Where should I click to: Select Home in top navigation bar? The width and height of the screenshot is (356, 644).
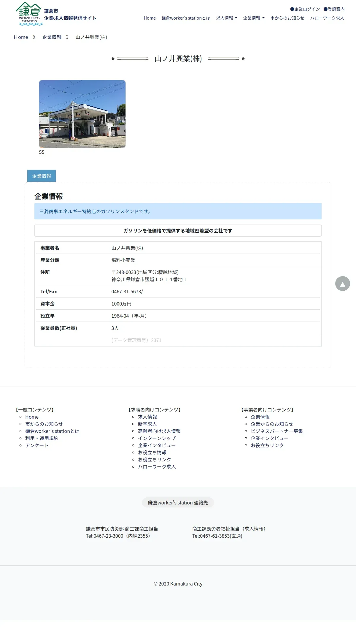point(150,18)
